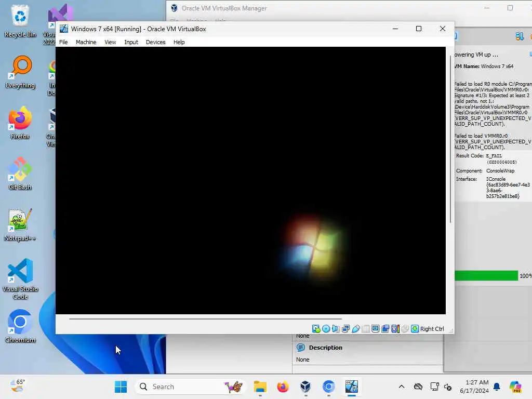The height and width of the screenshot is (399, 532).
Task: Click the muted volume tray icon
Action: click(448, 387)
